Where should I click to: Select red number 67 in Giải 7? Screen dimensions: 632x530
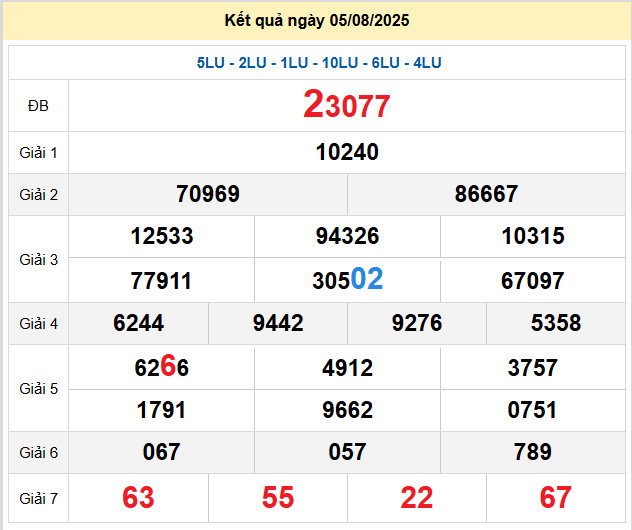[x=555, y=497]
